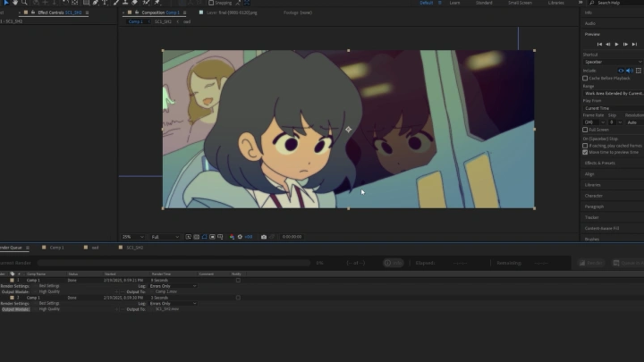Viewport: 644px width, 362px height.
Task: Click the Info button in render bar
Action: (x=393, y=263)
